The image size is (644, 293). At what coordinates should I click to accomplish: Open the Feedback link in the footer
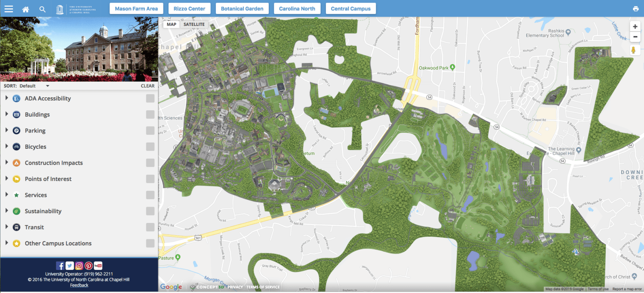click(x=79, y=285)
